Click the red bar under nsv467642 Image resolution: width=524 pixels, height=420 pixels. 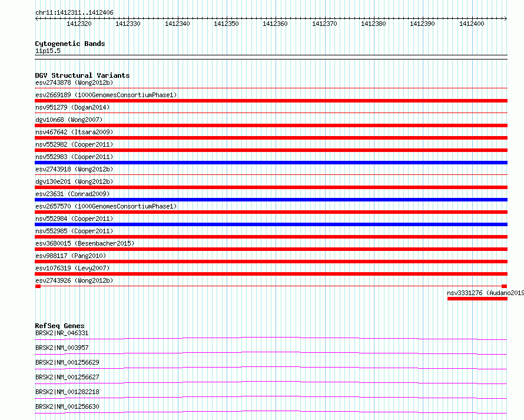271,138
